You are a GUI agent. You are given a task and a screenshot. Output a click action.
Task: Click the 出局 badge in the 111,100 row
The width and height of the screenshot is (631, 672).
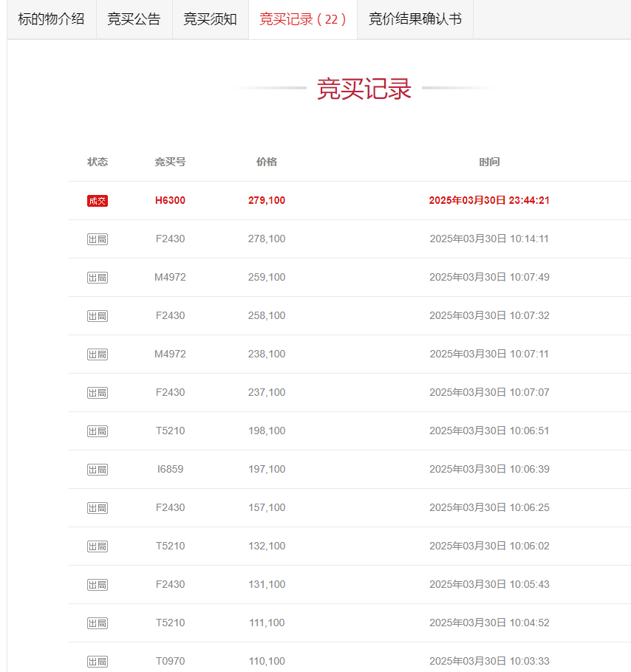pos(98,623)
